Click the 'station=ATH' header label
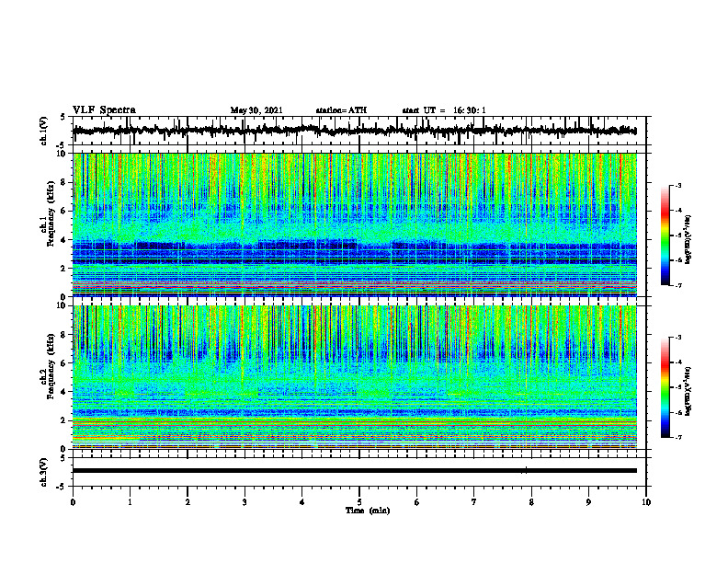Screen dimensions: 728x563 click(341, 110)
